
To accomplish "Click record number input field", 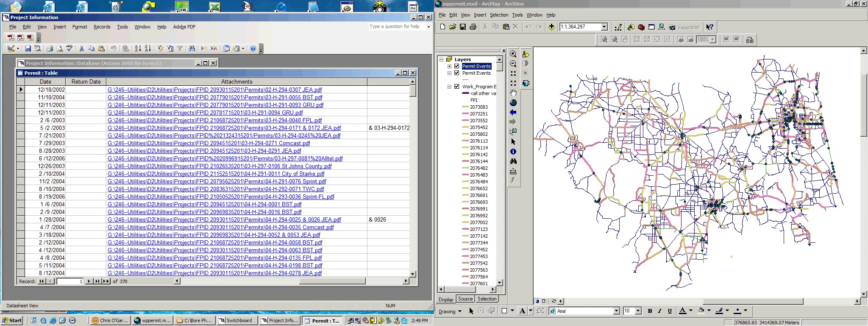I will pos(70,281).
